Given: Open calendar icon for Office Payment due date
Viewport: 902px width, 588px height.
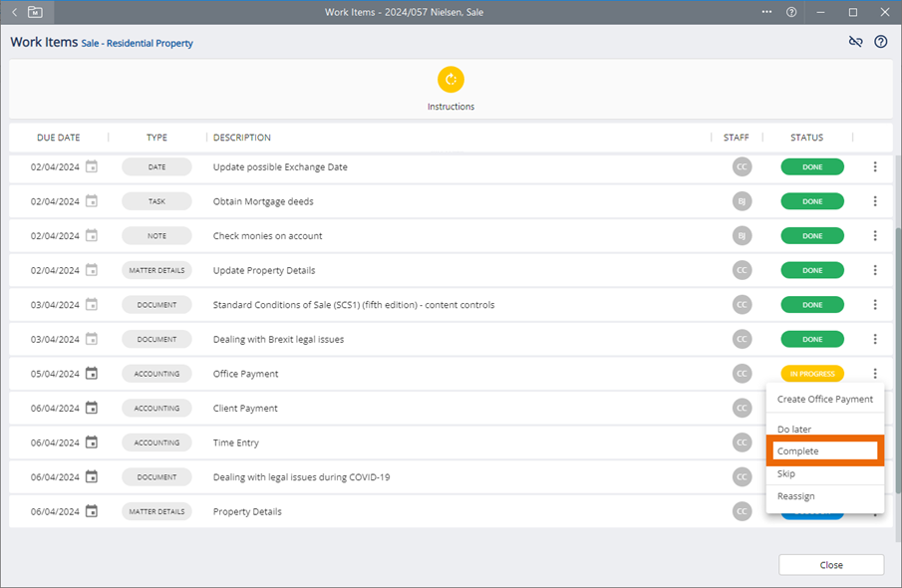Looking at the screenshot, I should (x=92, y=374).
